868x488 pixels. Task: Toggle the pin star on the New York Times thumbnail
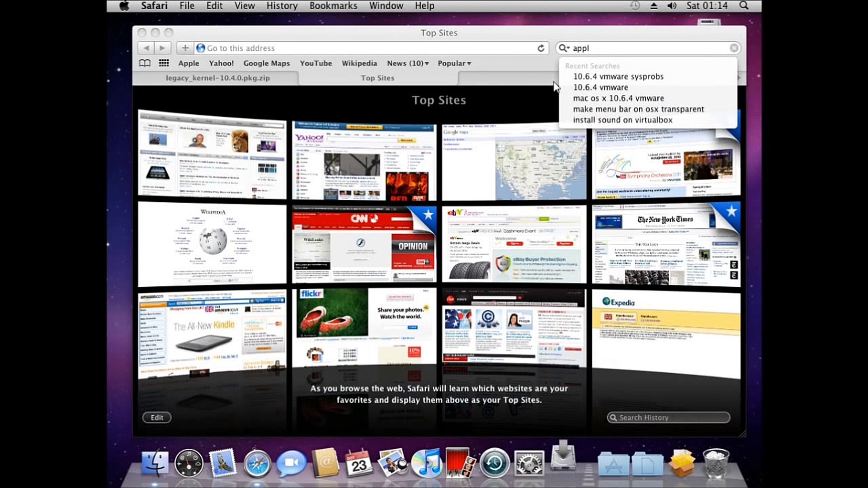tap(732, 211)
